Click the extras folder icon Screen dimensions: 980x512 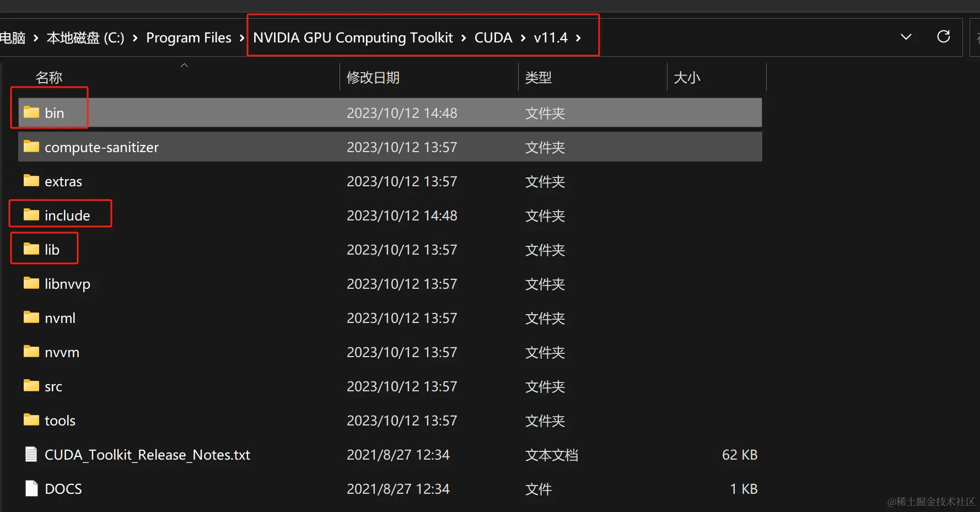[x=31, y=181]
